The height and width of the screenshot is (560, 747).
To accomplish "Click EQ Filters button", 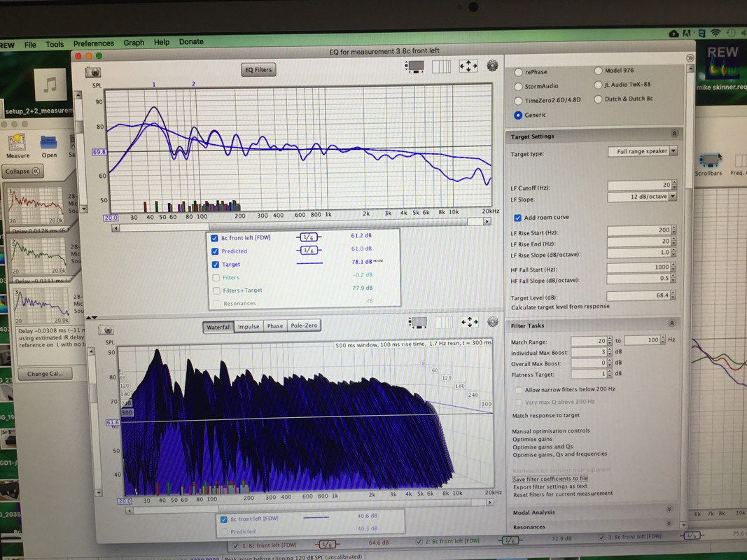I will click(x=258, y=70).
